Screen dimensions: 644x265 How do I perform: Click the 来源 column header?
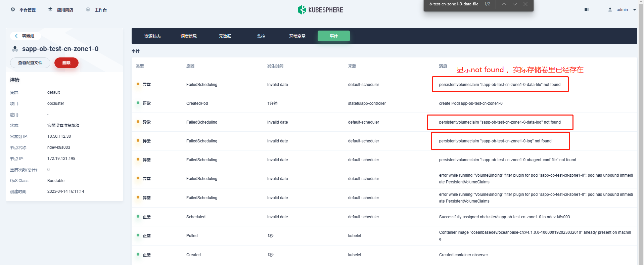click(x=352, y=66)
